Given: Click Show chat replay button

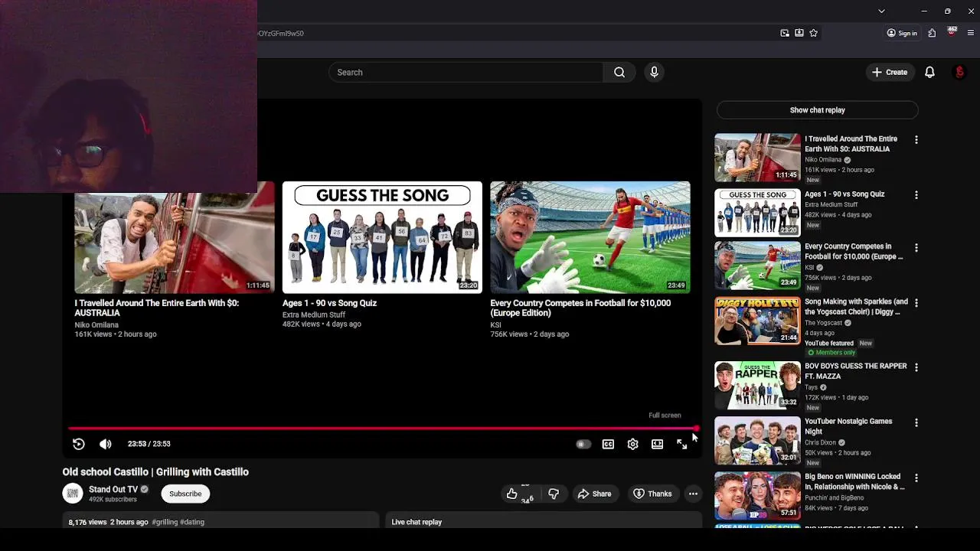Looking at the screenshot, I should pos(817,110).
